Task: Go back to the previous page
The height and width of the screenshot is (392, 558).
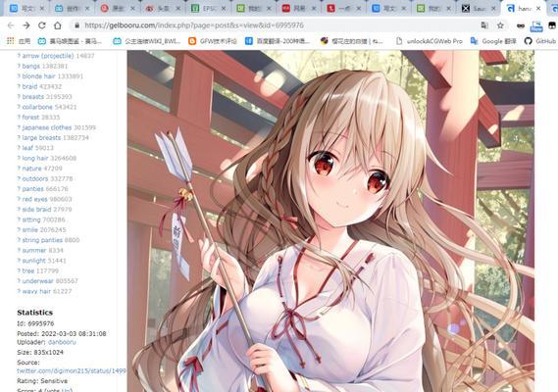Action: pyautogui.click(x=11, y=25)
